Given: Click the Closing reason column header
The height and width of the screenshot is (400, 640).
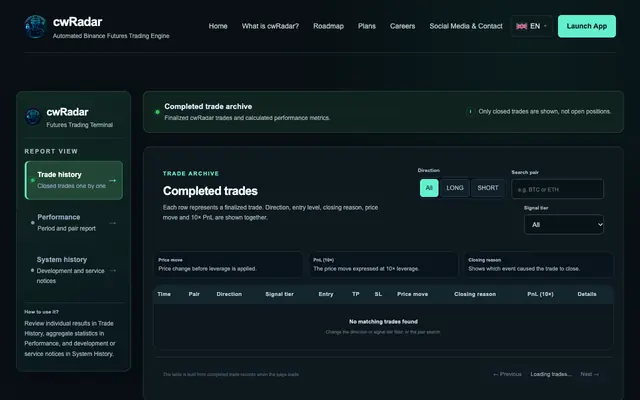Looking at the screenshot, I should (x=475, y=294).
